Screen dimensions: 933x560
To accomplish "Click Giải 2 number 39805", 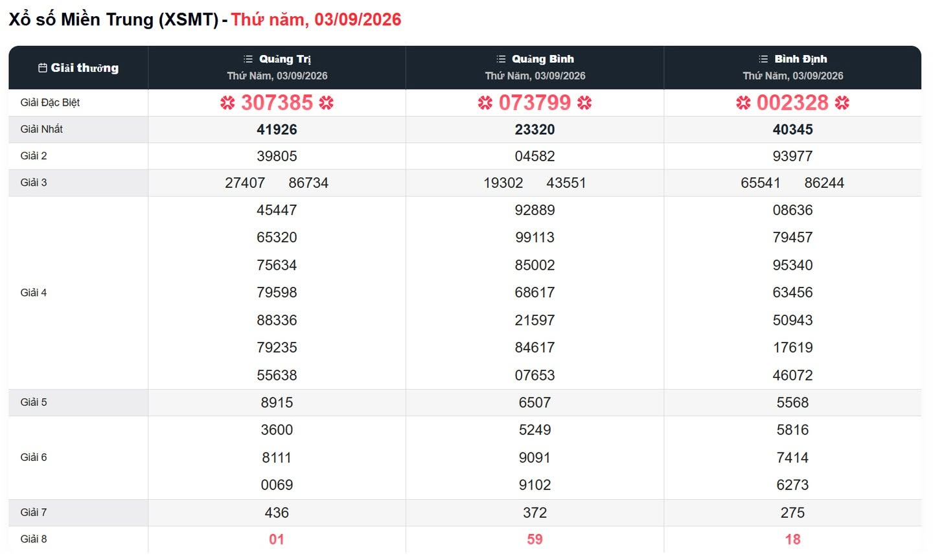I will click(277, 156).
